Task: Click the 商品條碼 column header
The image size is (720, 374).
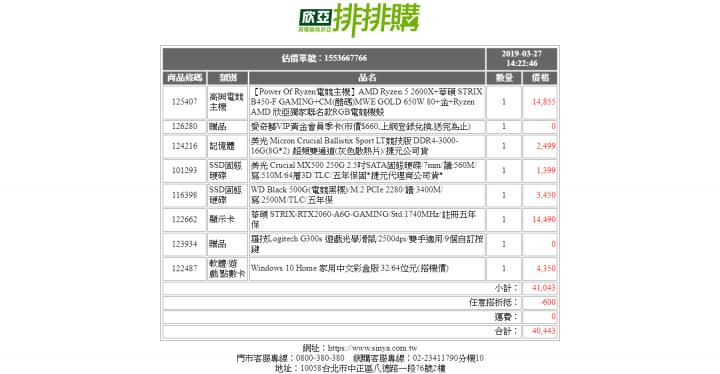Action: (x=185, y=78)
